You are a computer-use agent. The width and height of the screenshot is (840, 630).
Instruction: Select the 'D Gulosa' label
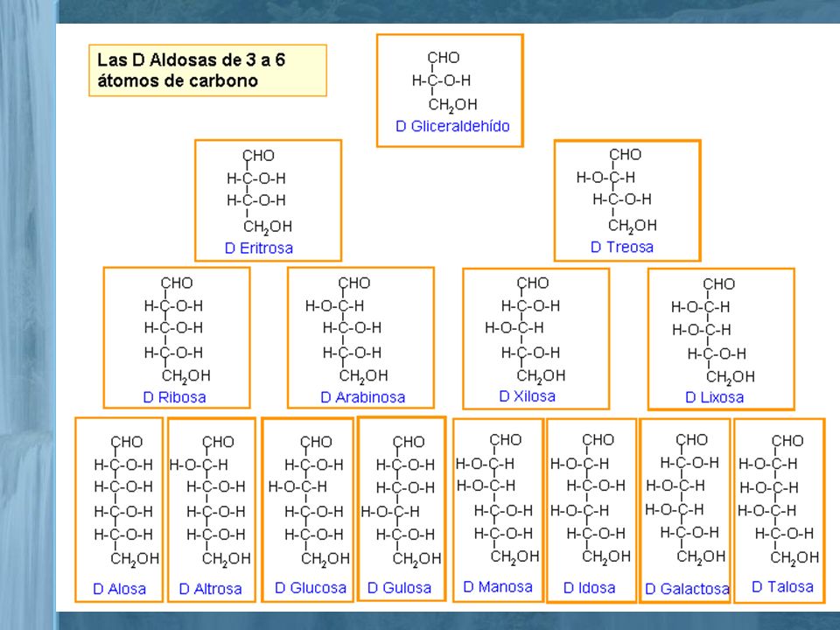coord(399,588)
